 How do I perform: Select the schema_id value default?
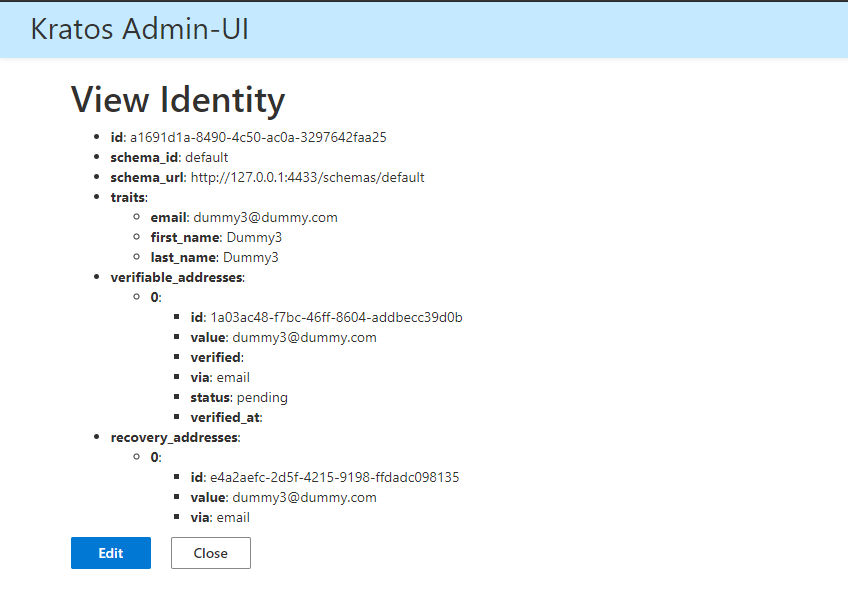(207, 157)
